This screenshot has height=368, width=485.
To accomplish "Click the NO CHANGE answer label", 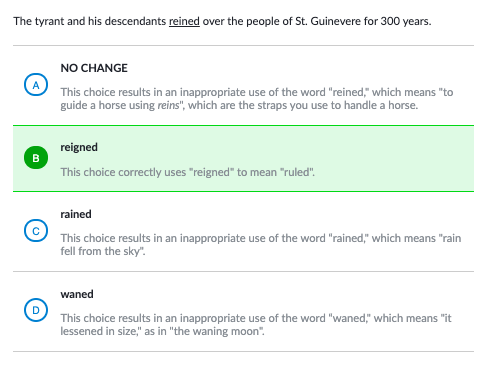I will [94, 68].
